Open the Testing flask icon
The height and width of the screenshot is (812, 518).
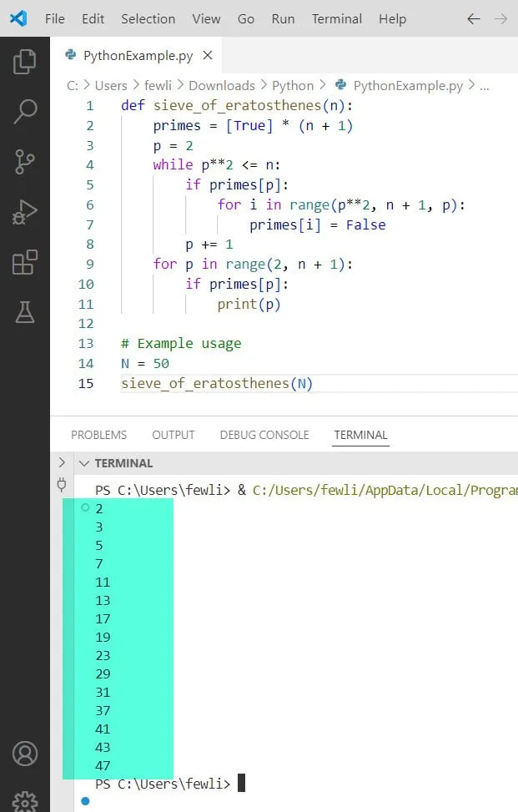(25, 312)
